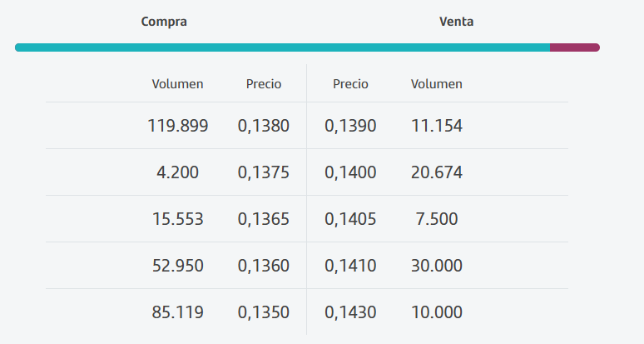Click buy volume 4.200
The width and height of the screenshot is (644, 344).
[177, 172]
